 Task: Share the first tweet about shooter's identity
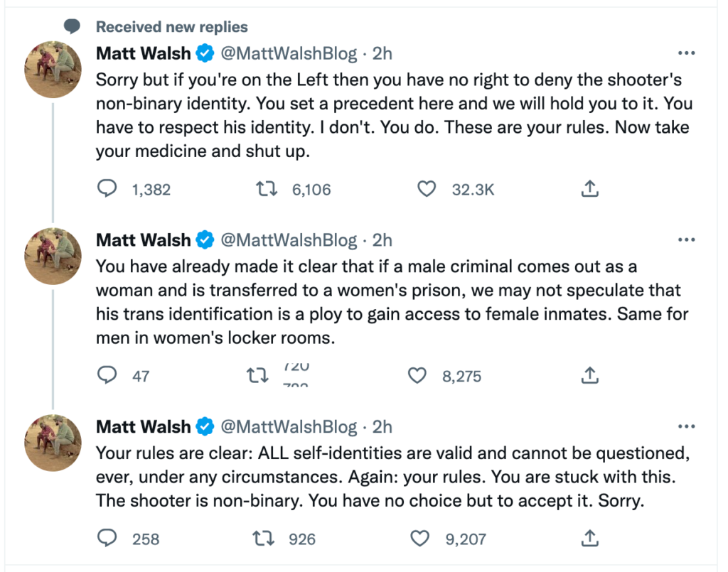click(589, 189)
